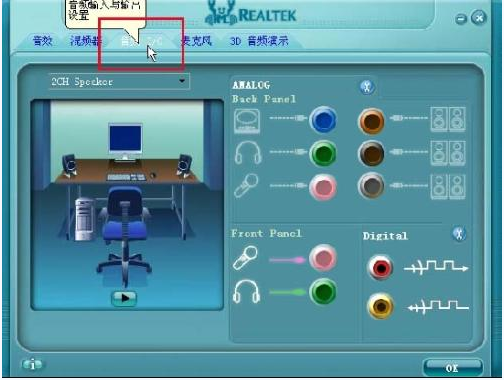Switch to the 混频器 tab

[85, 41]
